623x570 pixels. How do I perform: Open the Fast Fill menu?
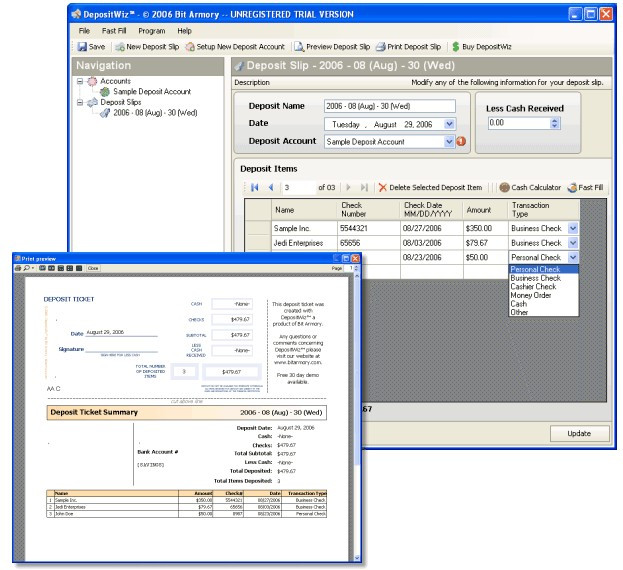coord(114,31)
